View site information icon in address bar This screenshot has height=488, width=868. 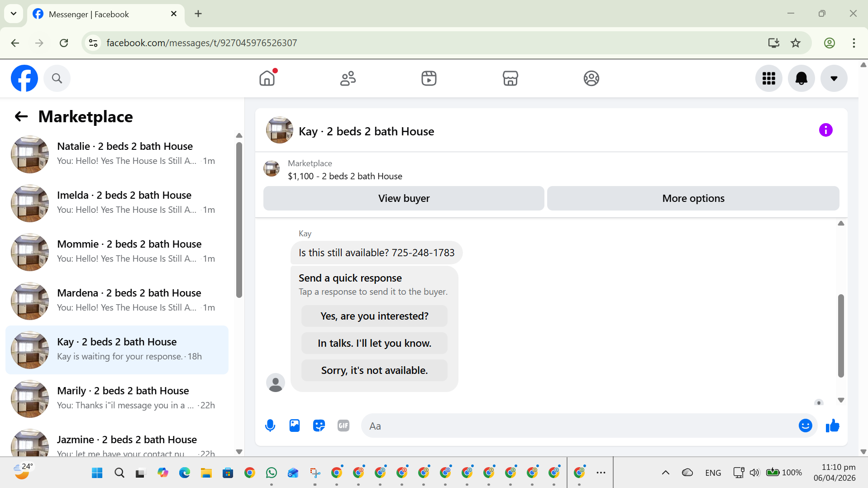coord(93,43)
